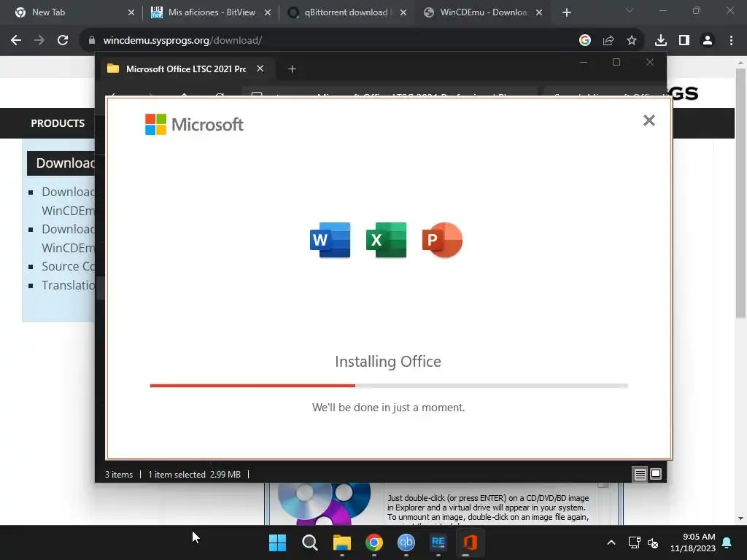Open clock showing 9:05 AM
The height and width of the screenshot is (560, 747).
[693, 542]
